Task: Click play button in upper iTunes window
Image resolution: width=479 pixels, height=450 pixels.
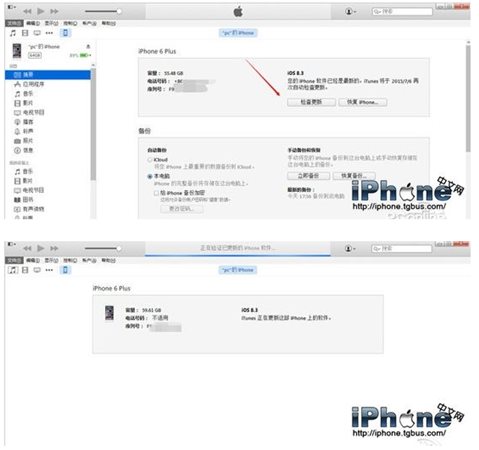Action: [41, 11]
